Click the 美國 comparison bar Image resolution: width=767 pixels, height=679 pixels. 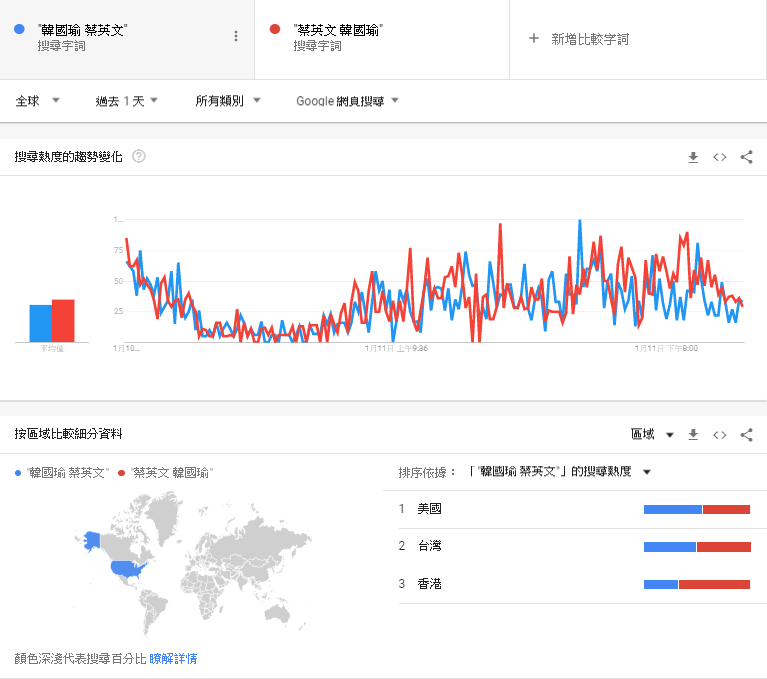tap(697, 509)
